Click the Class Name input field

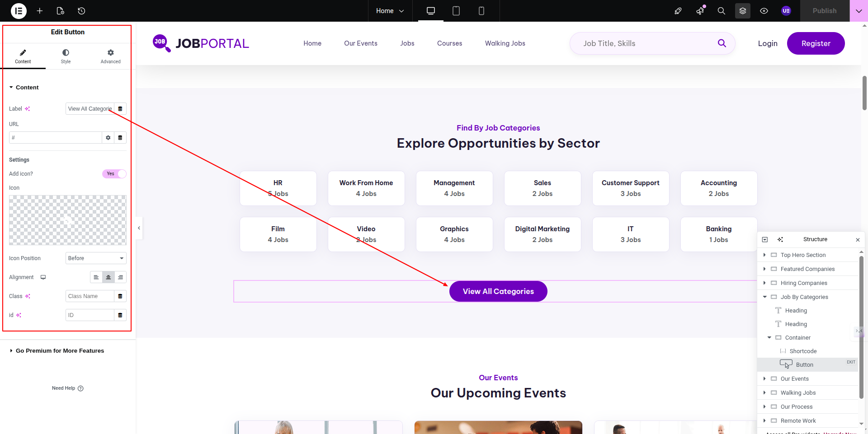[90, 296]
